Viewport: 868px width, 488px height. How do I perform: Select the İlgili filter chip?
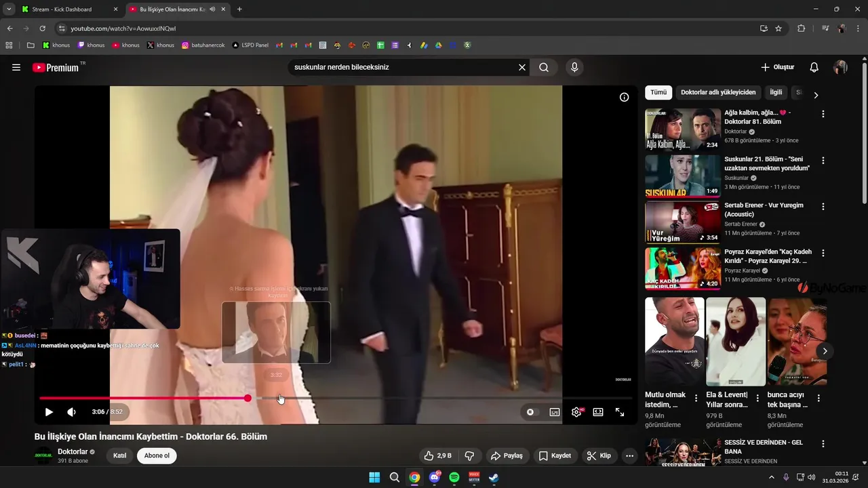[x=776, y=92]
